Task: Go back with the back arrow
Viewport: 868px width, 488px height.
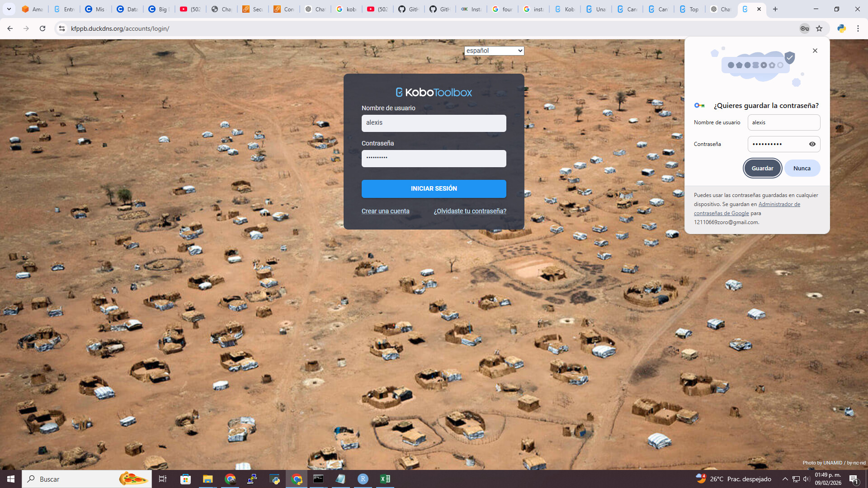Action: click(10, 28)
